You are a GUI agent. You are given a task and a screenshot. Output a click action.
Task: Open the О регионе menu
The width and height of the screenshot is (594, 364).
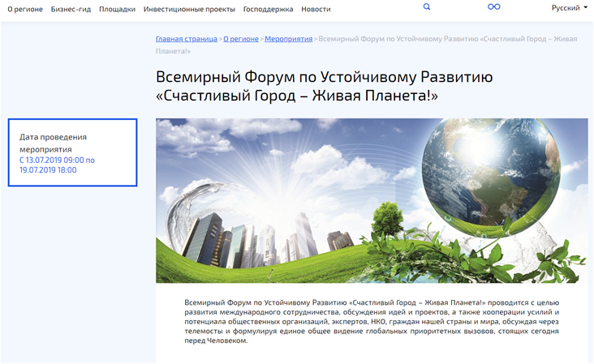25,9
